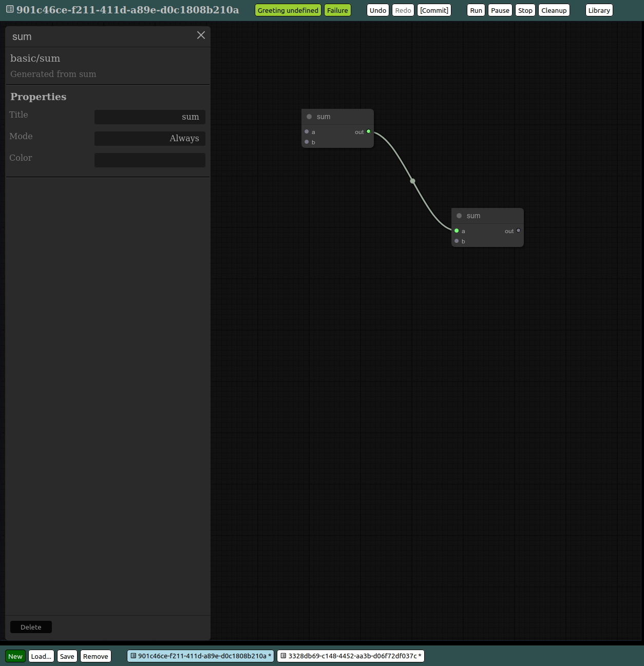Screen dimensions: 644x666
Task: Save the current graph
Action: (67, 656)
